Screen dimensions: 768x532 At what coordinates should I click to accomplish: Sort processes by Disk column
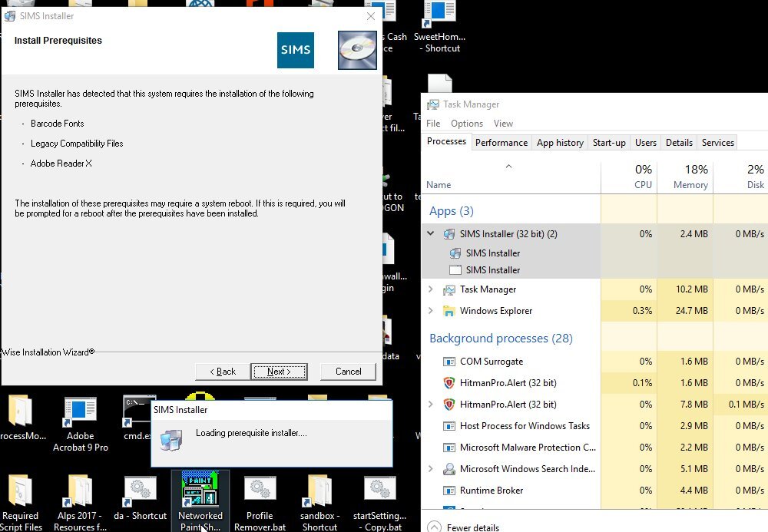point(740,177)
